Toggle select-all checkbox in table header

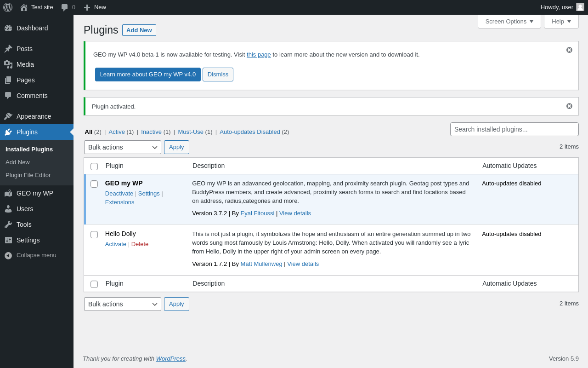tap(94, 167)
